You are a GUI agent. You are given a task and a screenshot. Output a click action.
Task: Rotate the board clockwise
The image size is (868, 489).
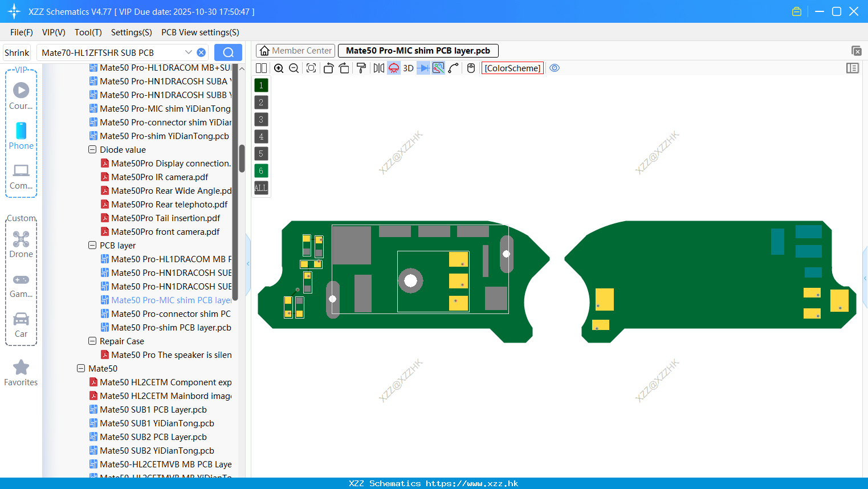344,68
